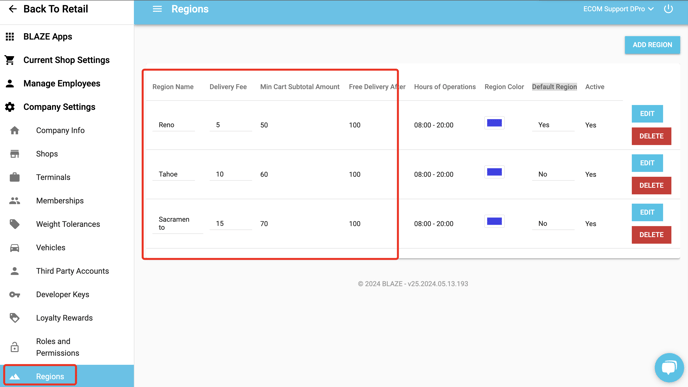Go to Current Shop Settings
Screen dimensions: 688x387
coord(67,60)
